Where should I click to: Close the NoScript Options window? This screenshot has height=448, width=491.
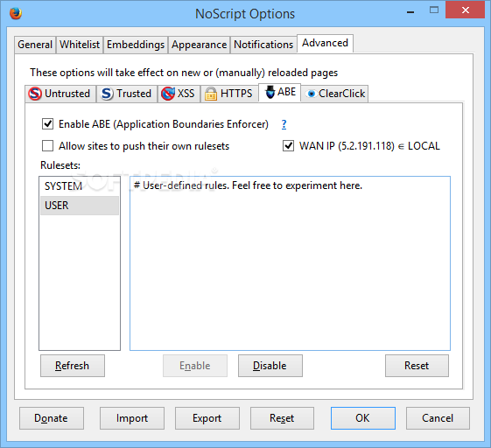(x=466, y=10)
